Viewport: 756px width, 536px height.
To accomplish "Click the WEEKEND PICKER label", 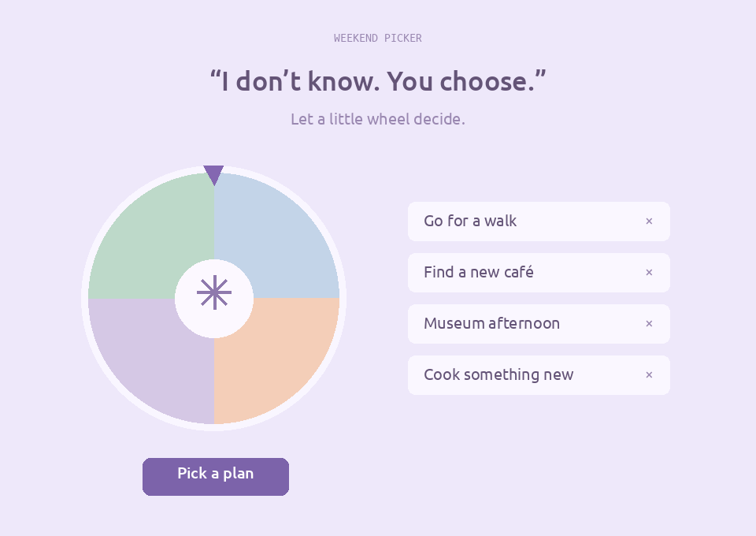I will [x=378, y=38].
